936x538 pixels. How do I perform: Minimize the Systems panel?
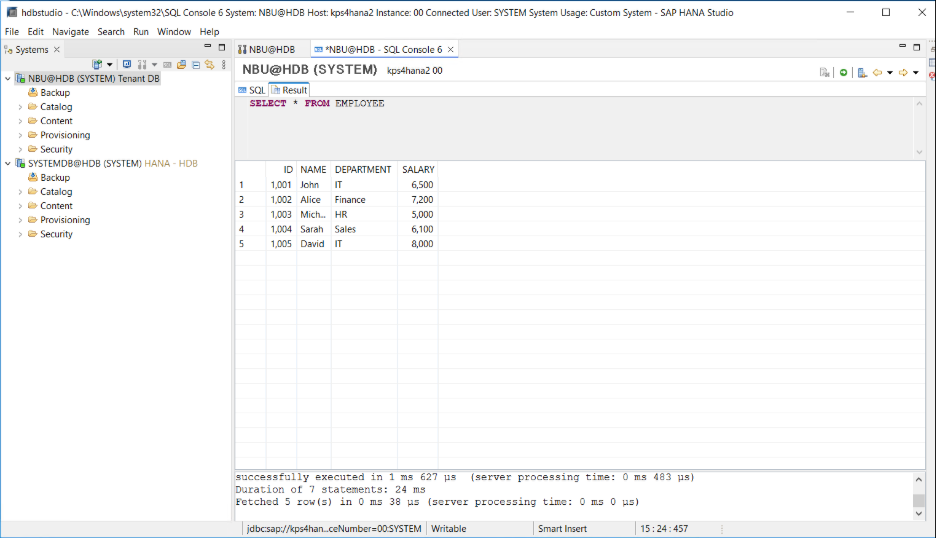[x=208, y=47]
